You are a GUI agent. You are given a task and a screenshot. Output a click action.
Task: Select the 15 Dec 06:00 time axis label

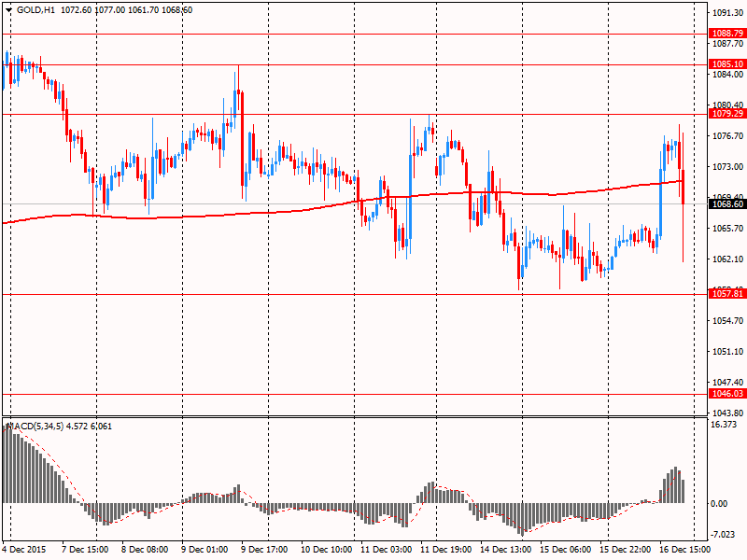(566, 549)
